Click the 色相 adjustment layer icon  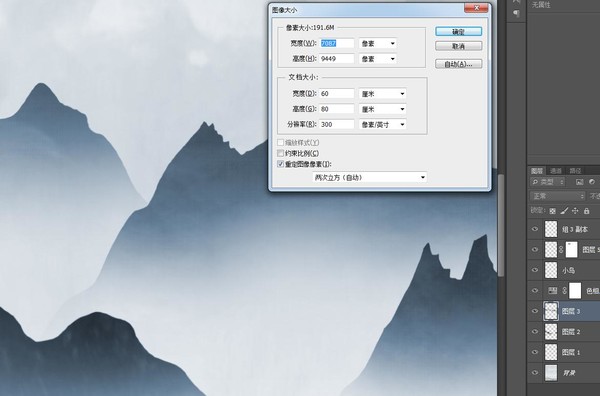[552, 291]
